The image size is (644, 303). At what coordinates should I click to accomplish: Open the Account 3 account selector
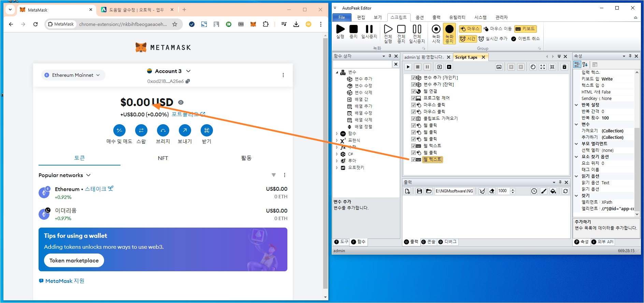tap(169, 71)
